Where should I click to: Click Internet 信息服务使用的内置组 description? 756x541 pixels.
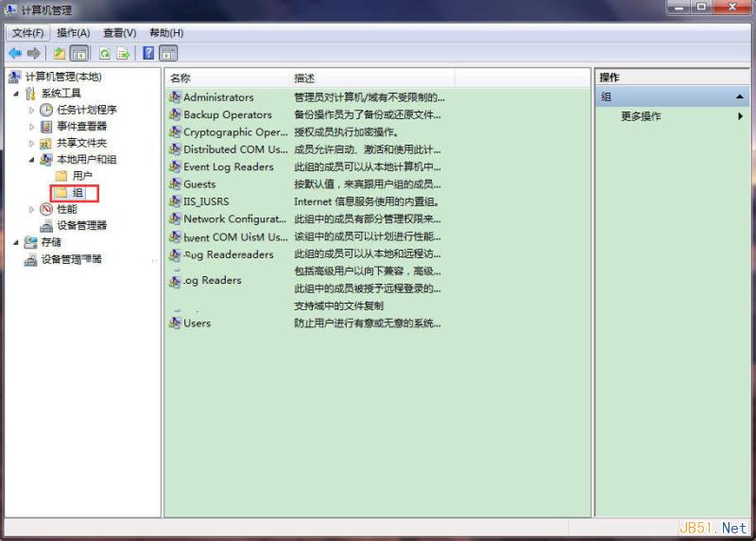click(367, 201)
